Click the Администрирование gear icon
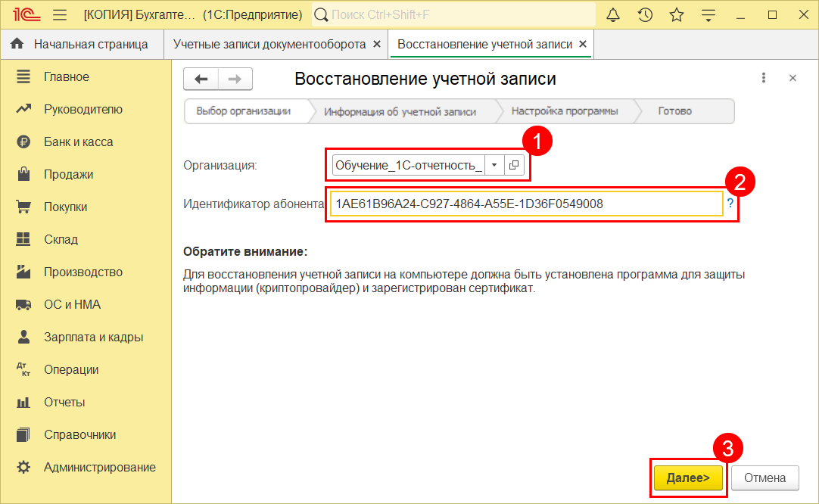819x504 pixels. [x=23, y=467]
